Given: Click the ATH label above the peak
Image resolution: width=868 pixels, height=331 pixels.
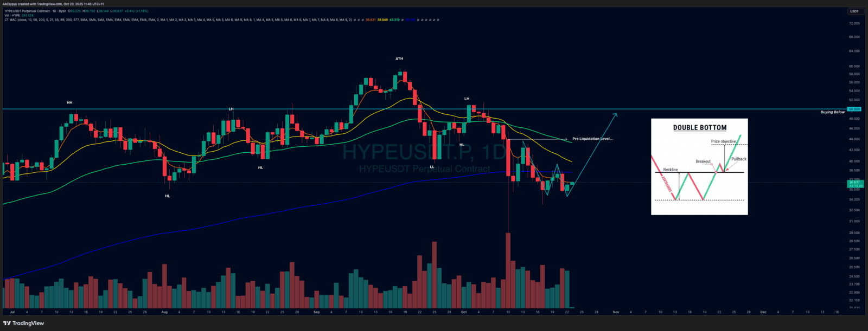Looking at the screenshot, I should point(399,59).
